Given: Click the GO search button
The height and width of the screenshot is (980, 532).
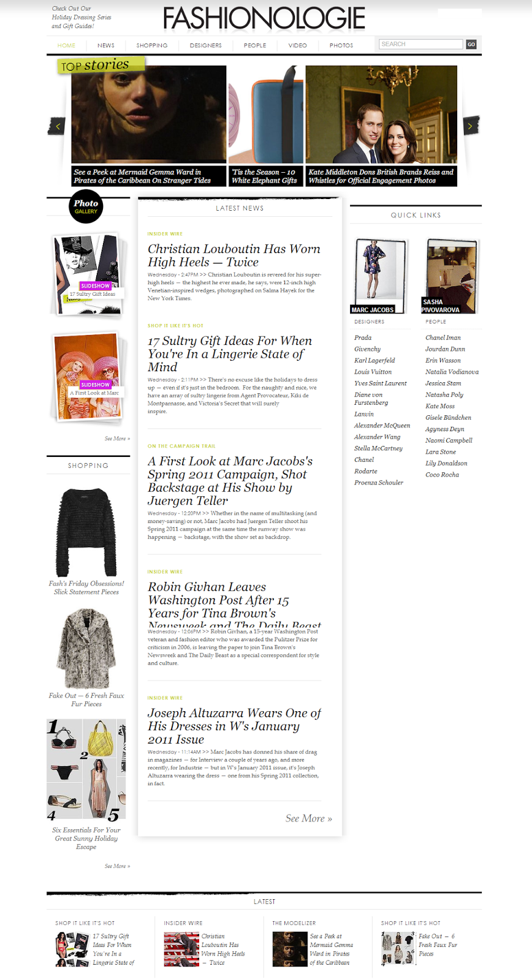Looking at the screenshot, I should [471, 44].
